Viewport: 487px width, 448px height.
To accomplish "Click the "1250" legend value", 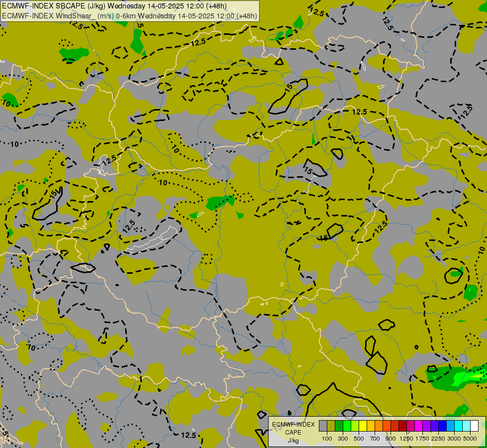I will (x=406, y=439).
